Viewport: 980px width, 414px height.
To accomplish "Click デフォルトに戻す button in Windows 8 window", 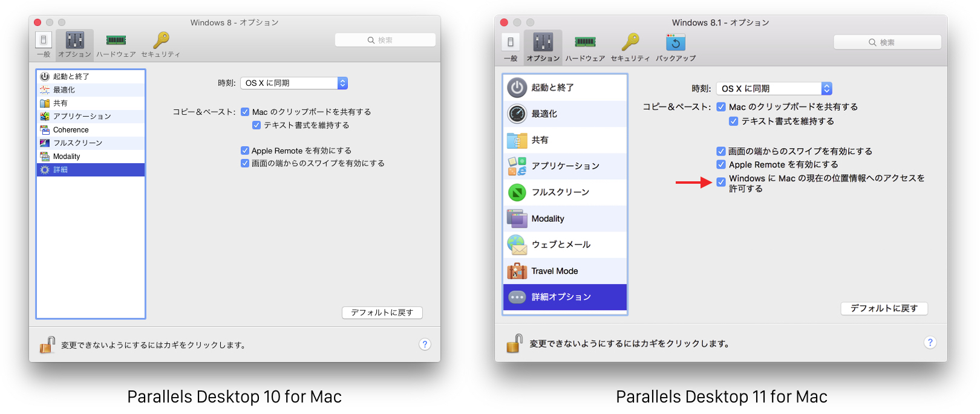I will click(x=382, y=312).
